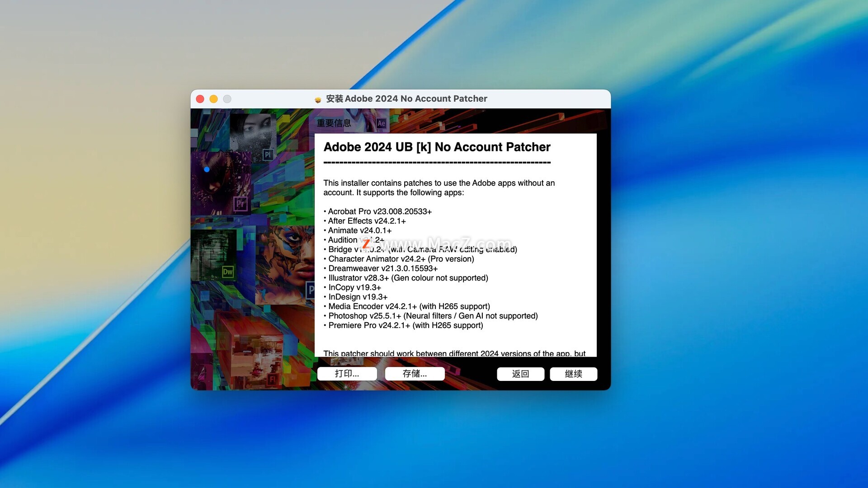Select the 'Photoshop v25.5.1+' line
This screenshot has width=868, height=488.
pos(431,316)
